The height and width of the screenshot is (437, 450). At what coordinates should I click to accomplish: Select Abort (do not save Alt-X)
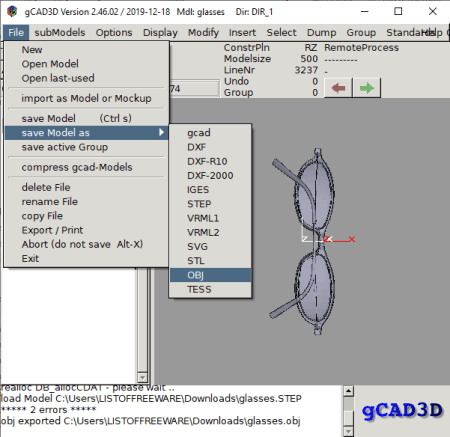pyautogui.click(x=86, y=244)
